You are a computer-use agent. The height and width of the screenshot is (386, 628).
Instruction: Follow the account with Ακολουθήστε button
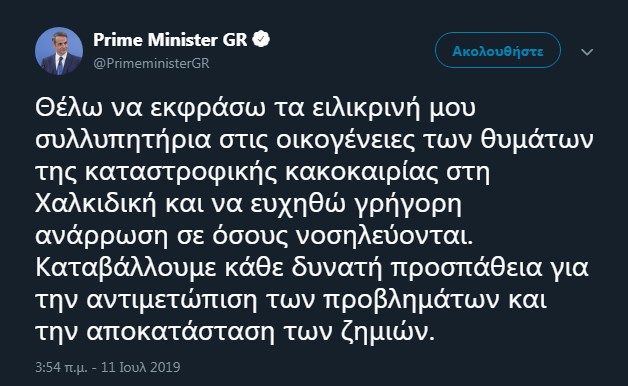(498, 50)
